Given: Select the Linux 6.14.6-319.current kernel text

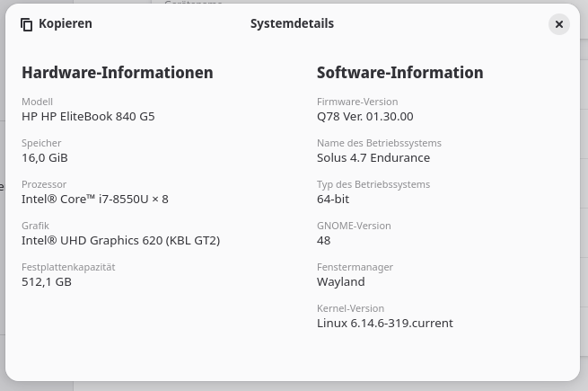Looking at the screenshot, I should (385, 323).
